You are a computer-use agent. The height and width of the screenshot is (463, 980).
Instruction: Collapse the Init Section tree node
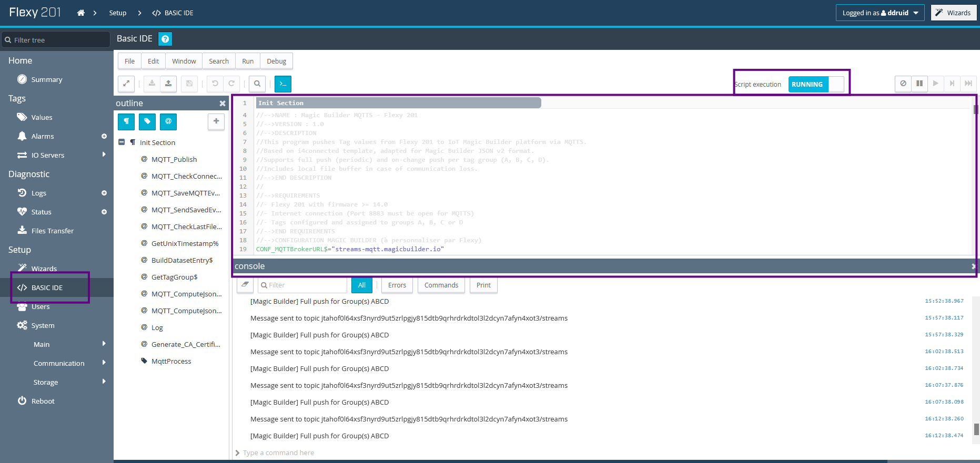122,142
